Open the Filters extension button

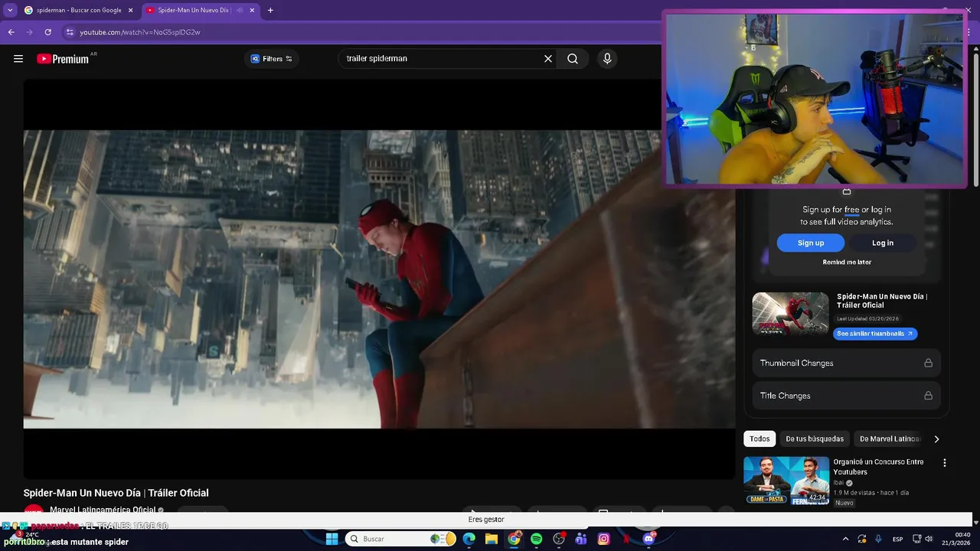click(272, 59)
